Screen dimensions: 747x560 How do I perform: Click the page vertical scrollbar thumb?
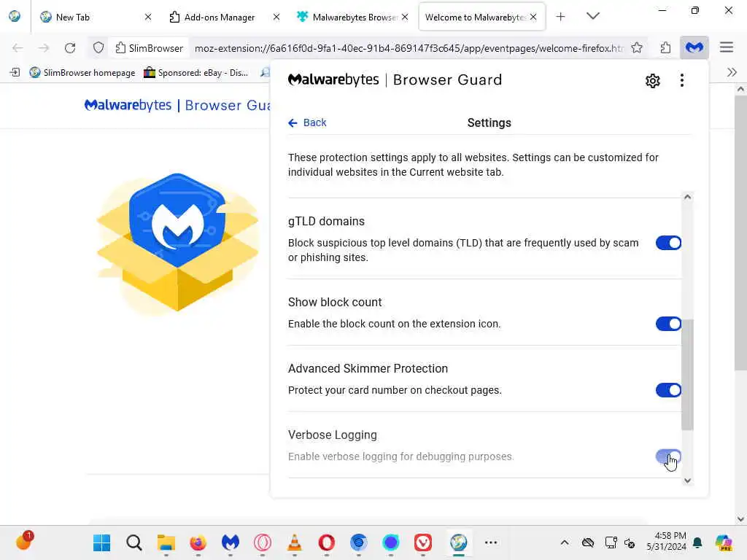(x=740, y=233)
